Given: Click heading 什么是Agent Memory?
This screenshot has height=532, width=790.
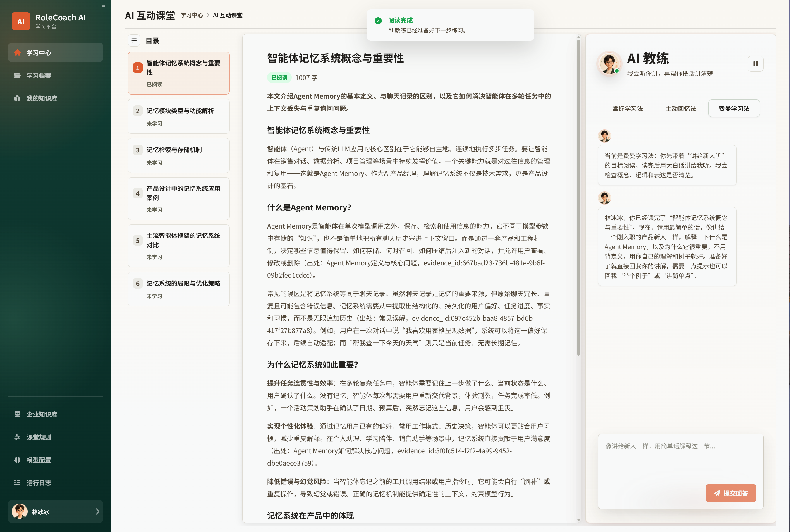Looking at the screenshot, I should point(309,207).
